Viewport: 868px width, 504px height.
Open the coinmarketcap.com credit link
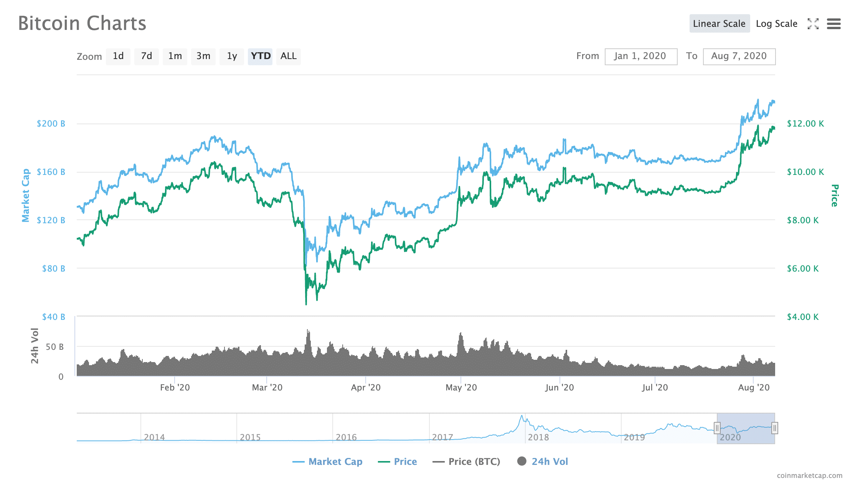tap(810, 476)
